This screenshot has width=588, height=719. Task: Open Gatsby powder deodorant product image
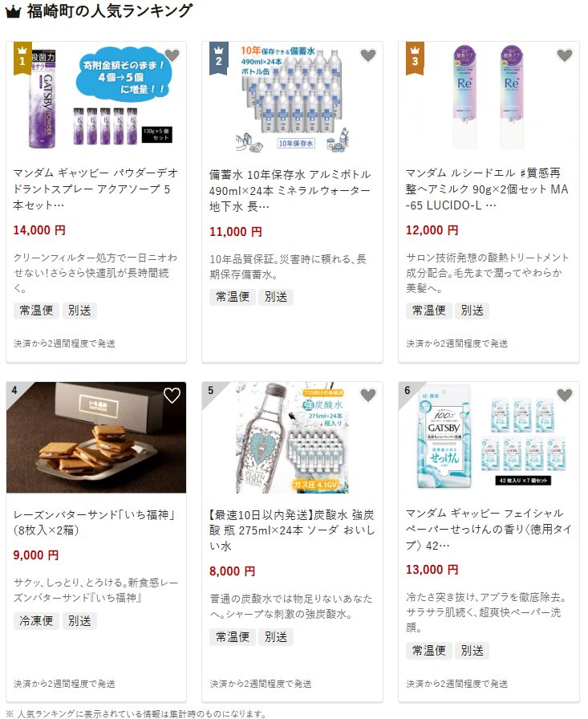96,97
